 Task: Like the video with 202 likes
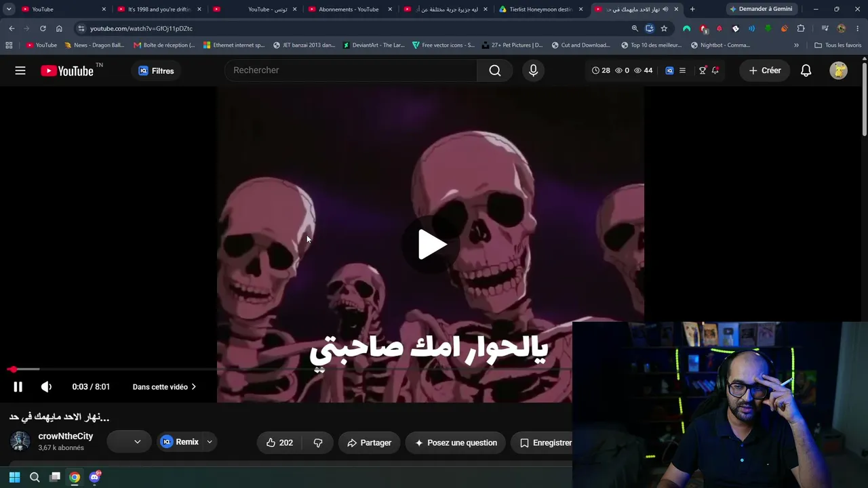click(279, 443)
